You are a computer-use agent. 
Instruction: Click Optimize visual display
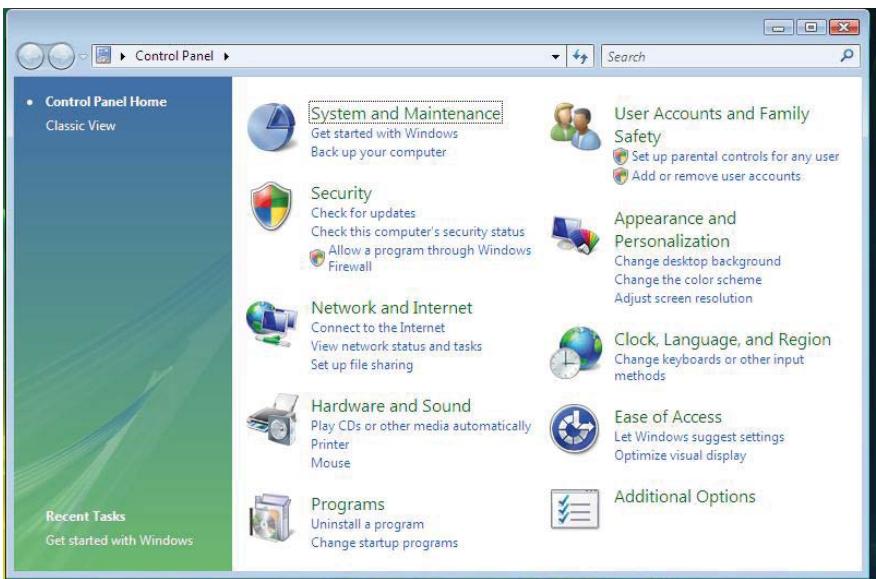tap(680, 455)
